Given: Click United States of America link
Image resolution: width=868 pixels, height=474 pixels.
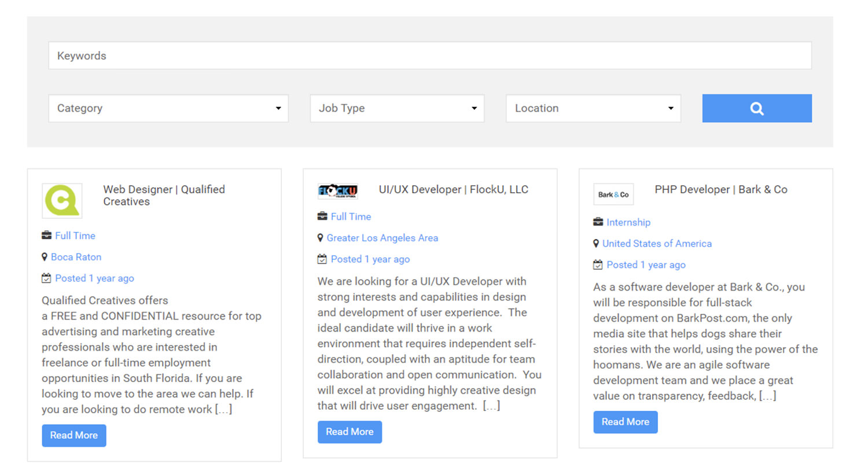Looking at the screenshot, I should click(657, 244).
